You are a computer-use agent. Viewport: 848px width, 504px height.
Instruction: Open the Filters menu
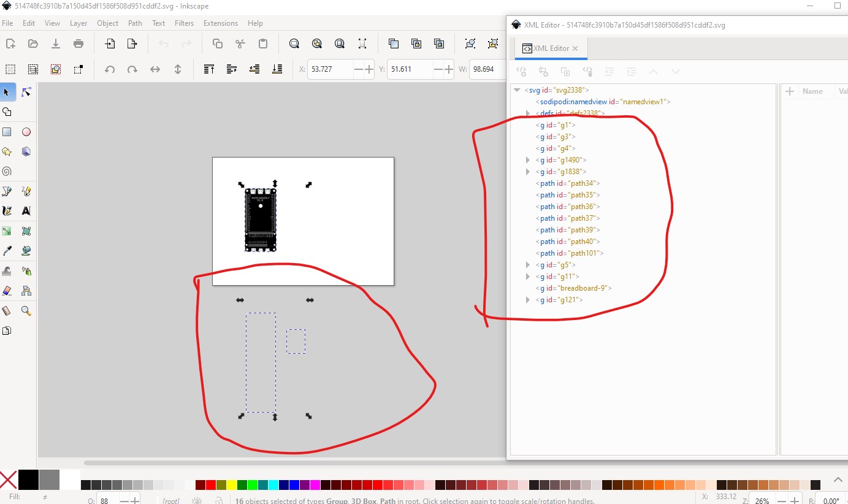click(x=184, y=23)
